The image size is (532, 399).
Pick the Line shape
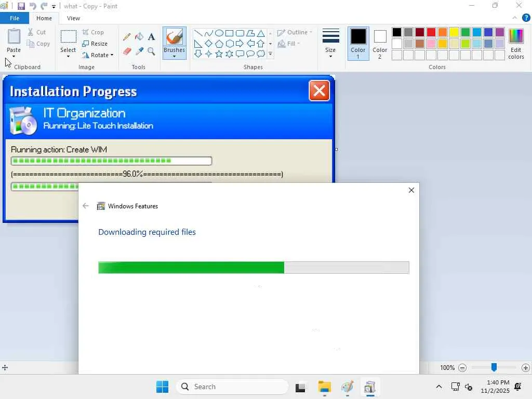198,33
